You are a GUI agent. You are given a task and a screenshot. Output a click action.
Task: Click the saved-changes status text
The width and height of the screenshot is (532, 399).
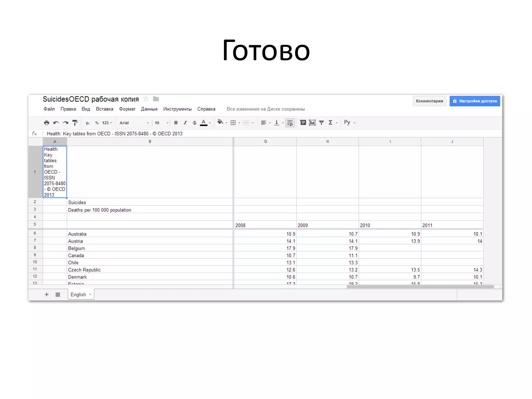[x=265, y=109]
